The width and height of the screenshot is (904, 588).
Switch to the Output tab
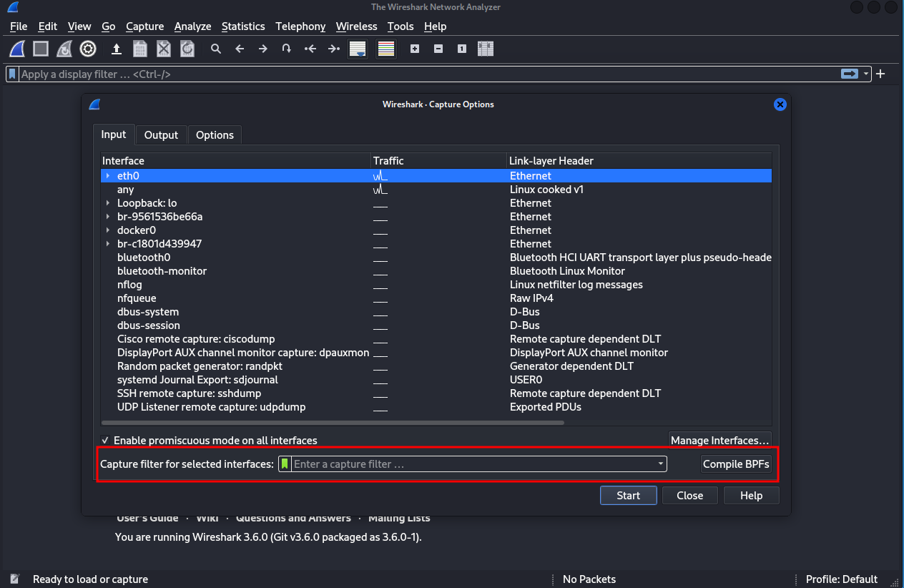(161, 135)
